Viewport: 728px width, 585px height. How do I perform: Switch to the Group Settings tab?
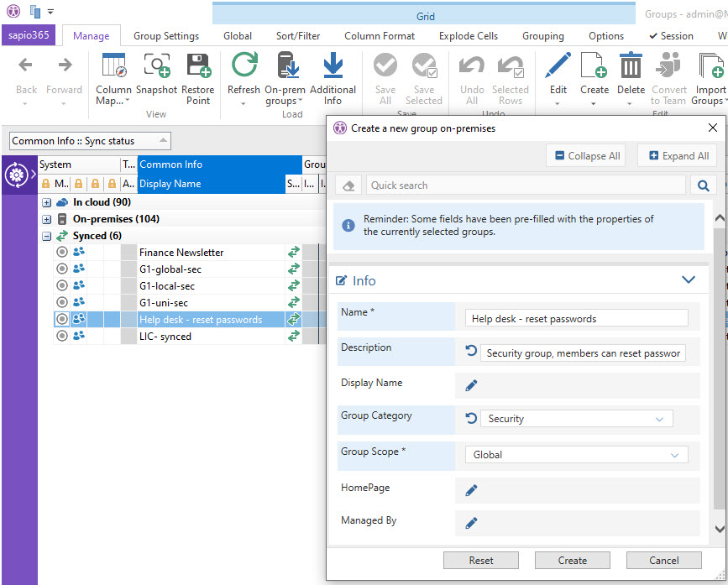point(165,36)
